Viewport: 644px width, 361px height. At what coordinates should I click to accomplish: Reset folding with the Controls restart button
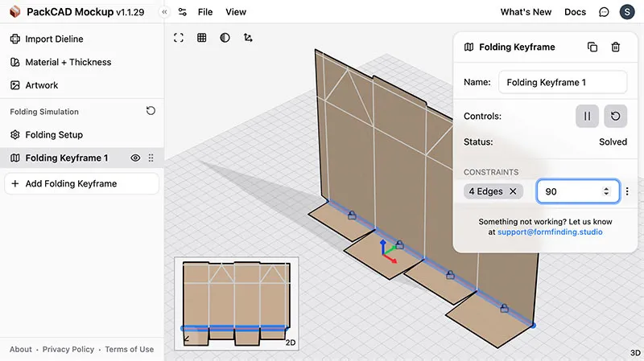click(615, 116)
